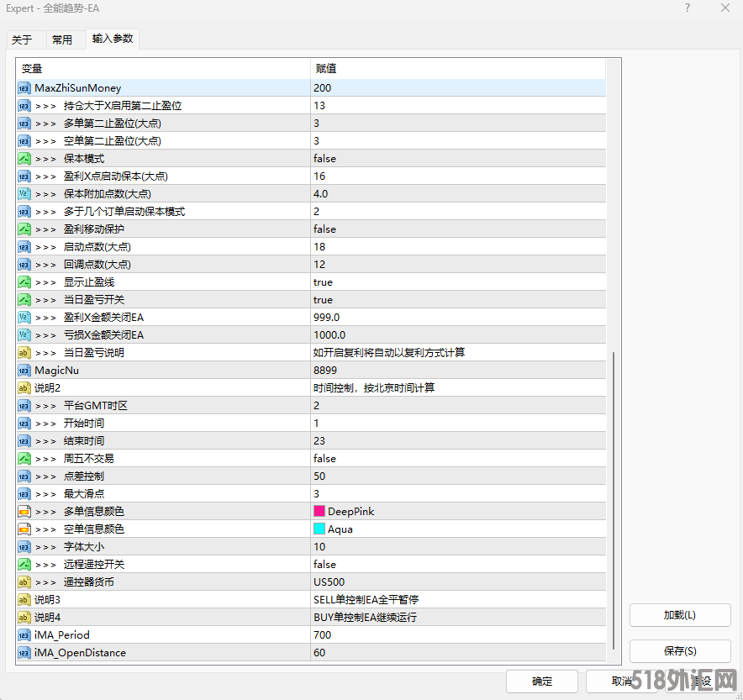Click the icon beside 多于几个订单启动保本模式
743x700 pixels.
(x=24, y=212)
